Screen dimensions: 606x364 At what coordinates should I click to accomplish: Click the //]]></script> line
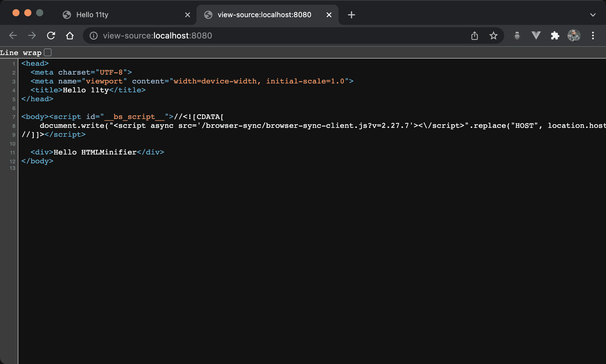tap(54, 134)
